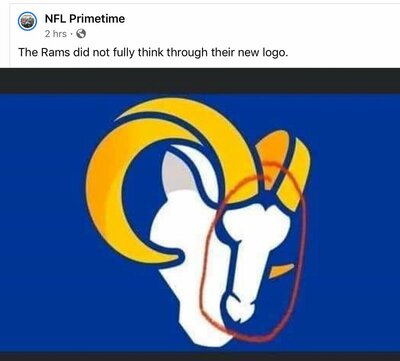Click the globe public-privacy icon
This screenshot has width=400, height=361.
[81, 34]
